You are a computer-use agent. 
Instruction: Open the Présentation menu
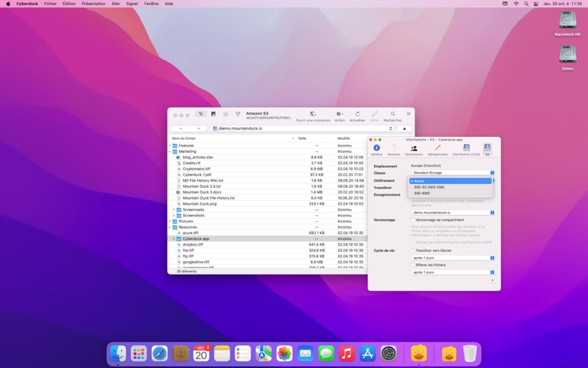click(x=93, y=4)
